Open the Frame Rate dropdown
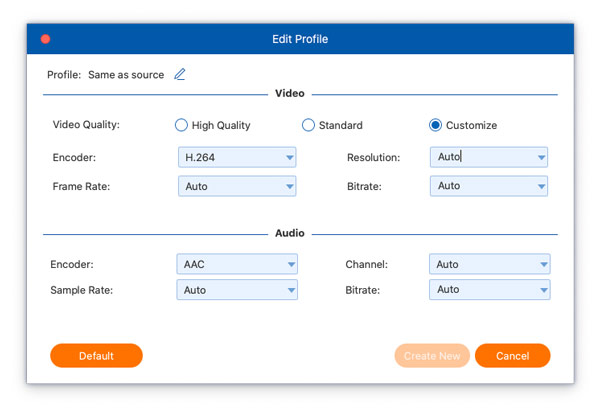This screenshot has height=413, width=600. click(237, 186)
